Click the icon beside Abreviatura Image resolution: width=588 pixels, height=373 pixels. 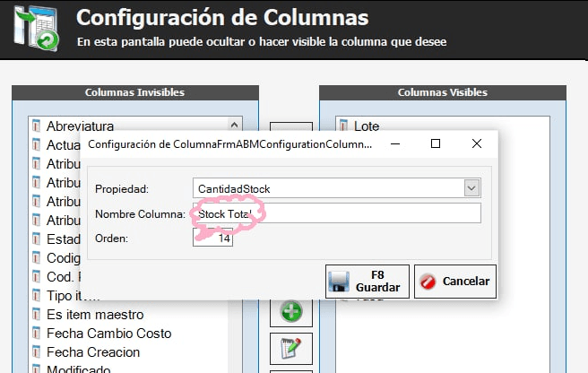pyautogui.click(x=36, y=126)
